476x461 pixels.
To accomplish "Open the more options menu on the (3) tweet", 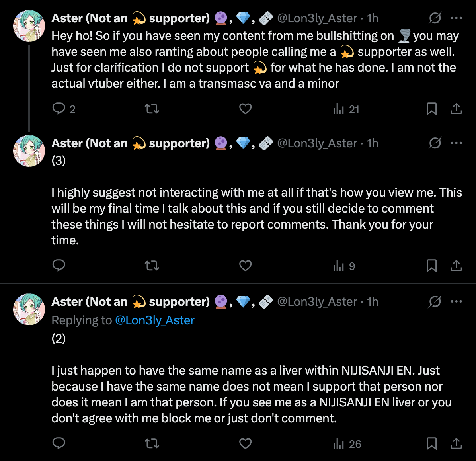I will pos(456,143).
